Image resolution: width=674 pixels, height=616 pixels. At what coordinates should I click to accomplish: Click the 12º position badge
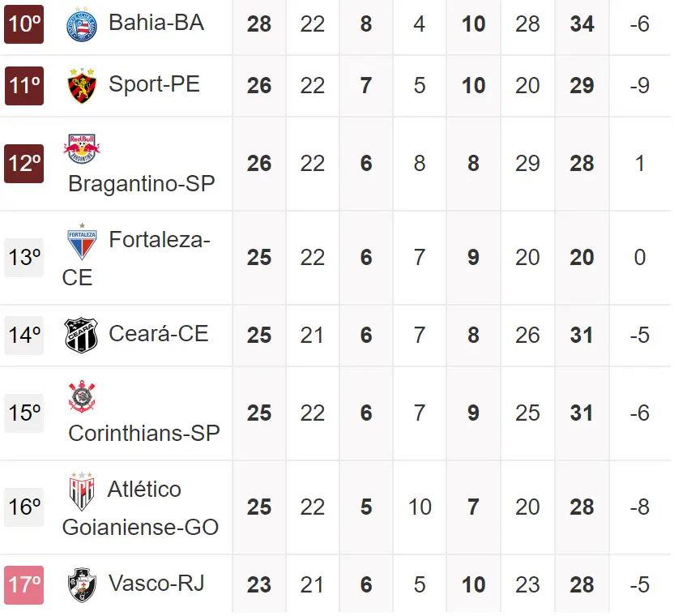click(24, 164)
